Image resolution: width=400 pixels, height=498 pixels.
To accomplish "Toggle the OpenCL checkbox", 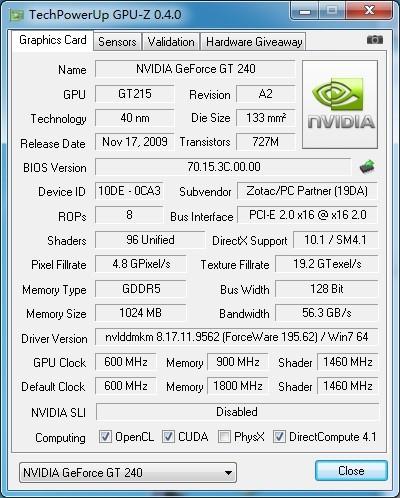I will (105, 436).
